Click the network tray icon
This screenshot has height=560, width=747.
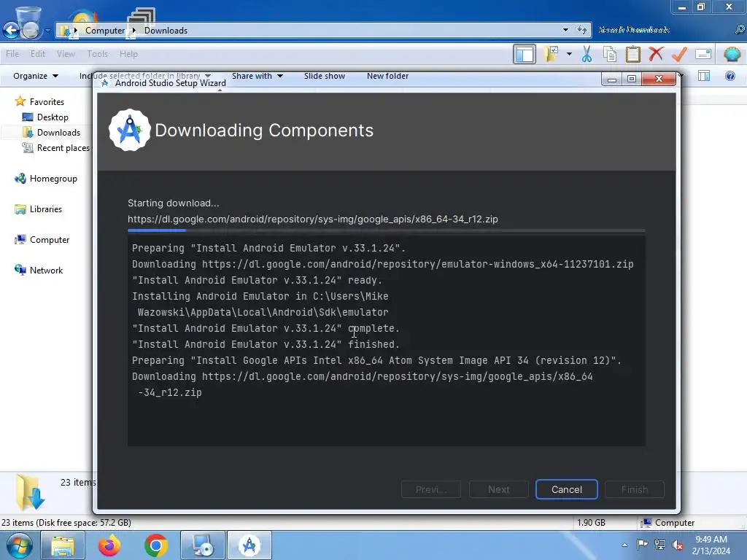pos(659,544)
